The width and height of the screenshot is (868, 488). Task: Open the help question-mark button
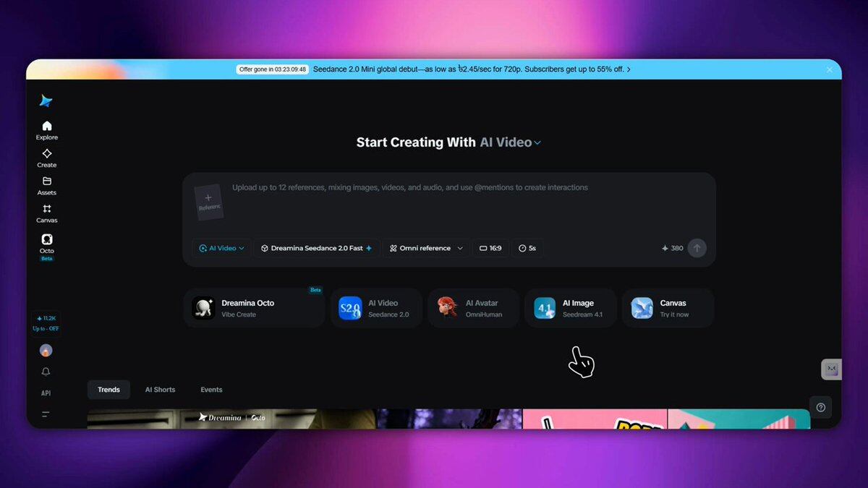pos(821,407)
